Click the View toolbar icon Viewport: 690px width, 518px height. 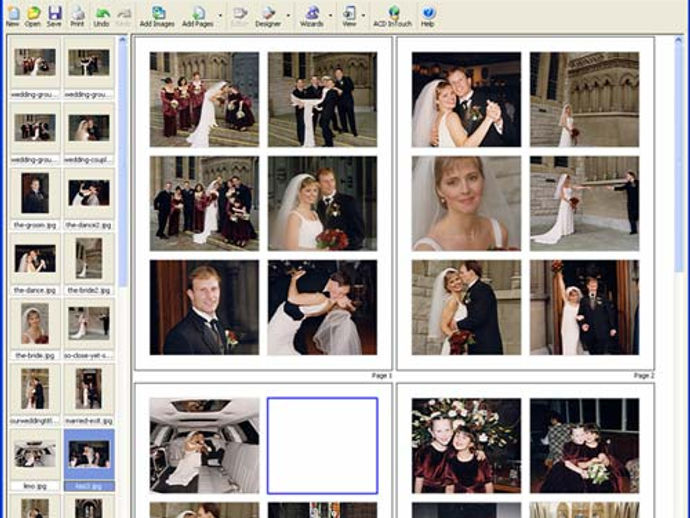(349, 16)
